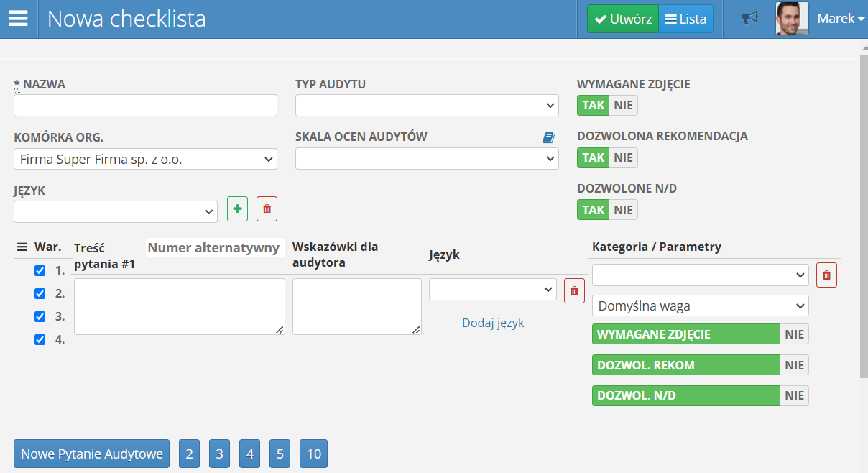Remove category using trash icon in Kategoria section

pyautogui.click(x=826, y=275)
